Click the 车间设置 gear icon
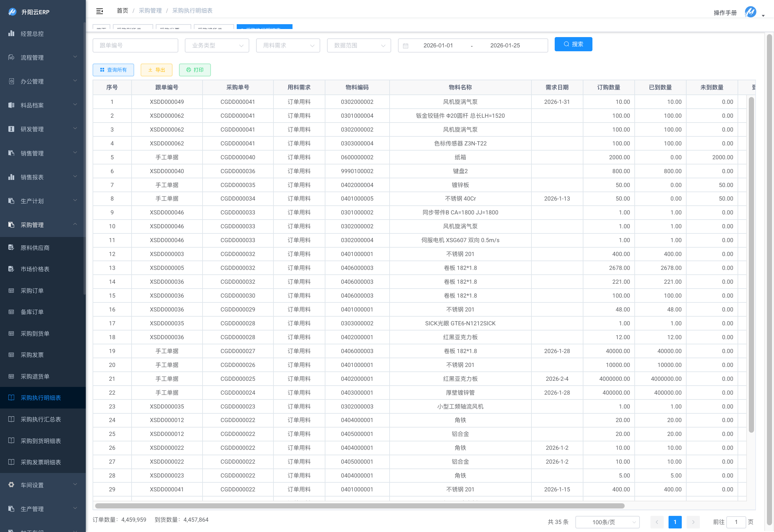The width and height of the screenshot is (774, 532). (11, 485)
